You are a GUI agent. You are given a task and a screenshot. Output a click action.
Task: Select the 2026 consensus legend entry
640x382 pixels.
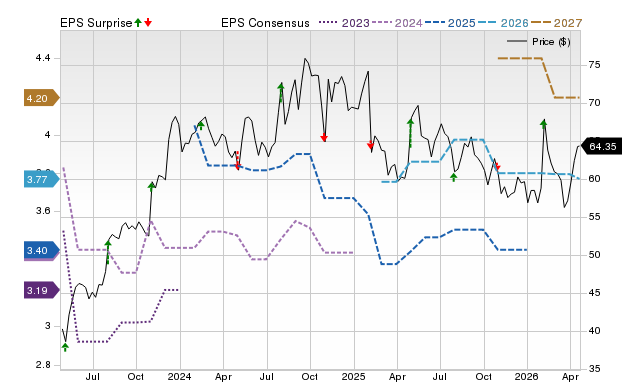[503, 23]
